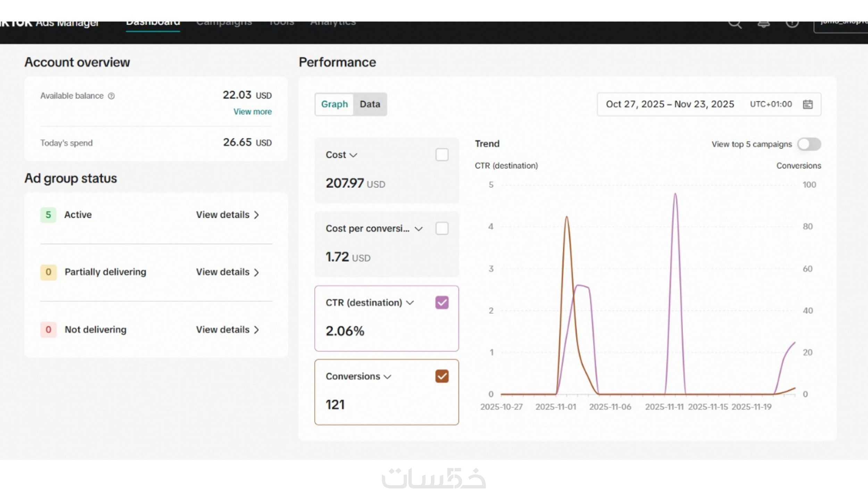Click the green Active count badge
Image resolution: width=868 pixels, height=499 pixels.
(48, 215)
